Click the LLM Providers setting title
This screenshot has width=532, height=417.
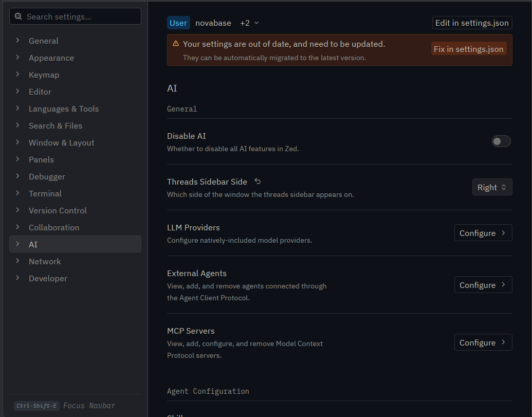coord(193,228)
